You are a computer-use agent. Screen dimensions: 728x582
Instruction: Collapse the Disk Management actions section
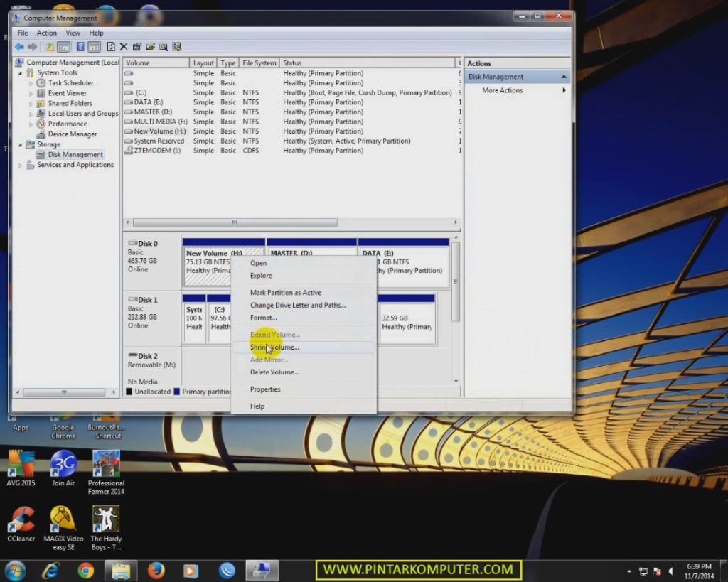(x=564, y=77)
